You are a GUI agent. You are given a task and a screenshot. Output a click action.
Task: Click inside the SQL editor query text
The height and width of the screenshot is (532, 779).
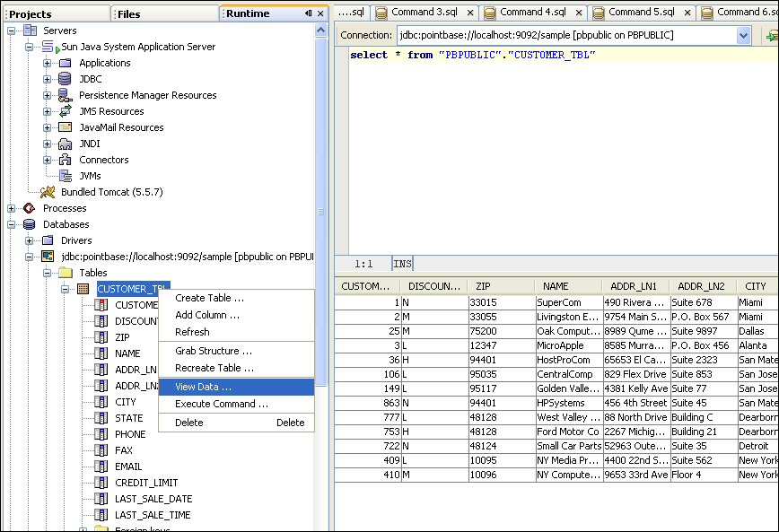pos(473,56)
